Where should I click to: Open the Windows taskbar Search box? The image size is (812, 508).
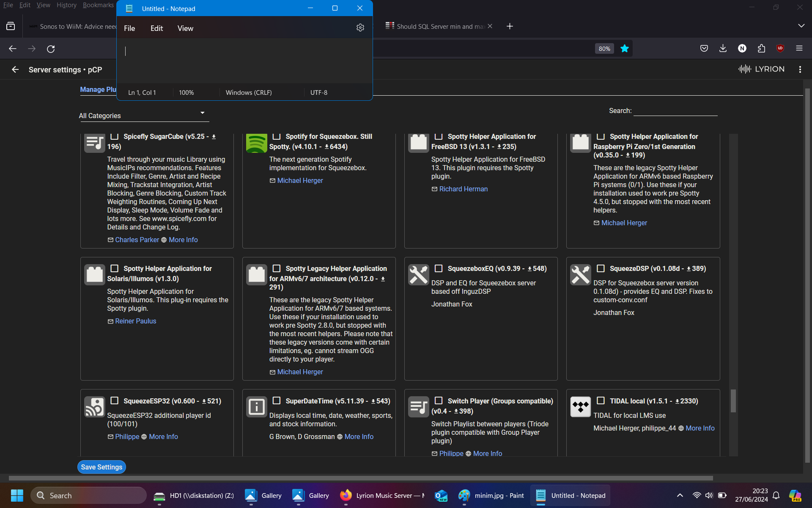point(88,495)
